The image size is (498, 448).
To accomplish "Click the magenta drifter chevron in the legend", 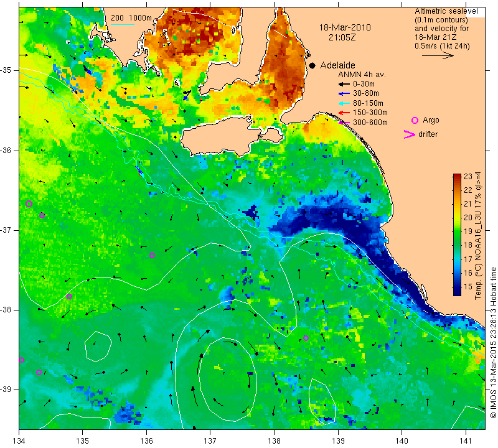I will click(x=409, y=134).
